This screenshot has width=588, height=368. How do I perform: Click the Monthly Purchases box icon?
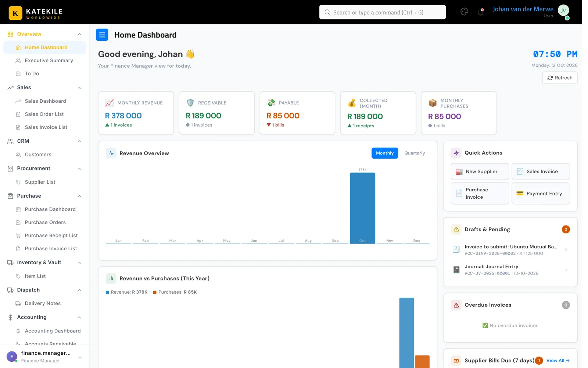click(x=433, y=103)
